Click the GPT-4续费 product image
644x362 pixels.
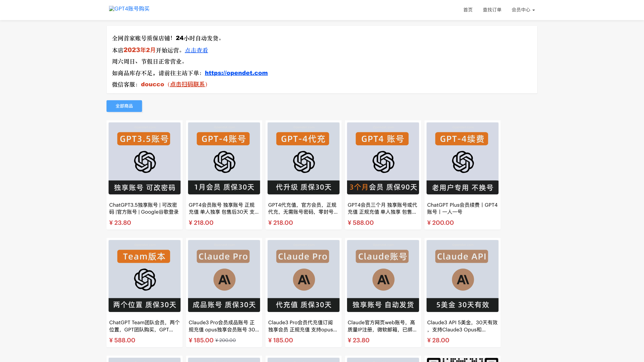point(462,158)
